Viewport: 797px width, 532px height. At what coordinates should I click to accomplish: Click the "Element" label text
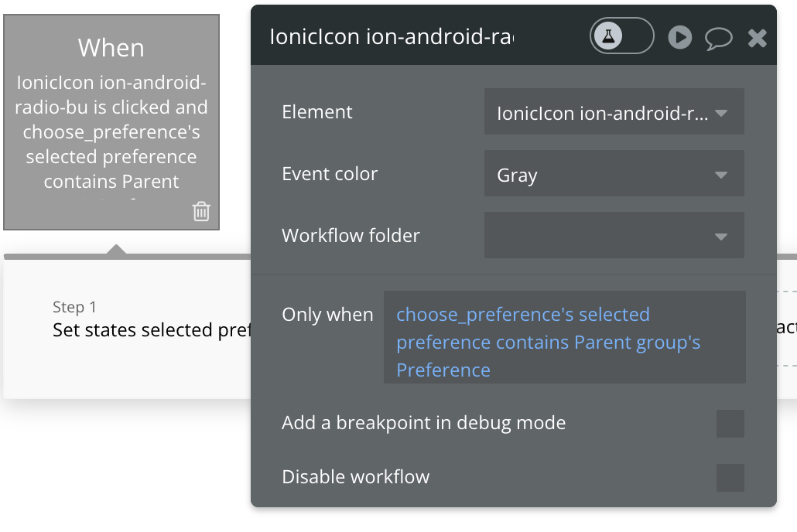tap(317, 112)
